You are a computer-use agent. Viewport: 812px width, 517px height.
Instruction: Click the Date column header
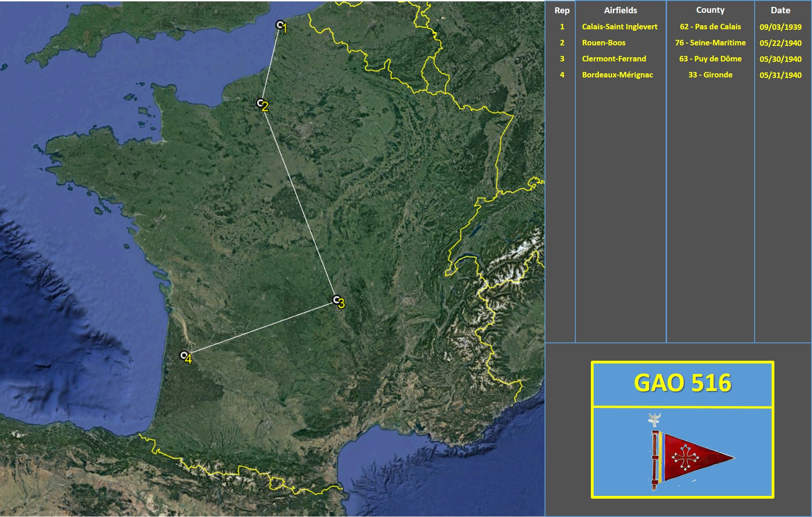click(780, 10)
